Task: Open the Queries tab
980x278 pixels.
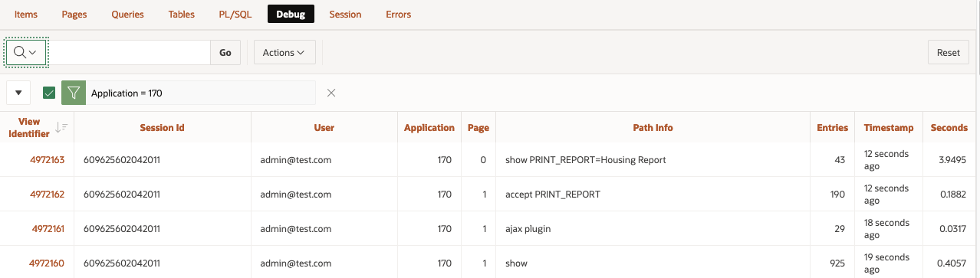Action: 127,14
